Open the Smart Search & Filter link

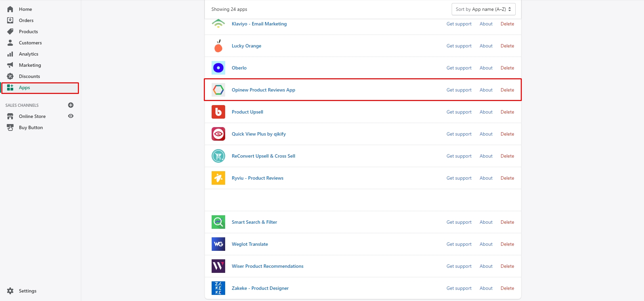pyautogui.click(x=254, y=222)
